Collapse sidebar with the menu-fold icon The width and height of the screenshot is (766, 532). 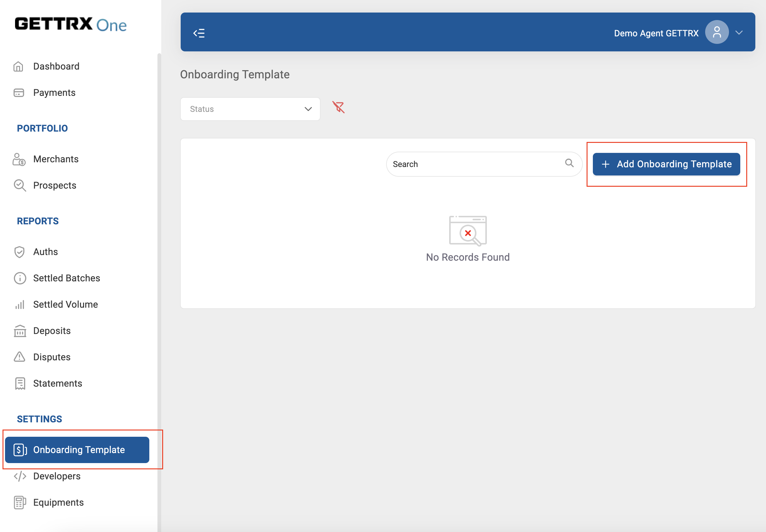(x=199, y=33)
